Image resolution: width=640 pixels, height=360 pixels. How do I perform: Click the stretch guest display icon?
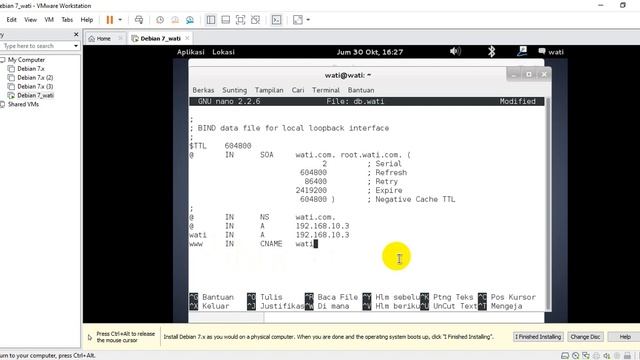coord(298,20)
